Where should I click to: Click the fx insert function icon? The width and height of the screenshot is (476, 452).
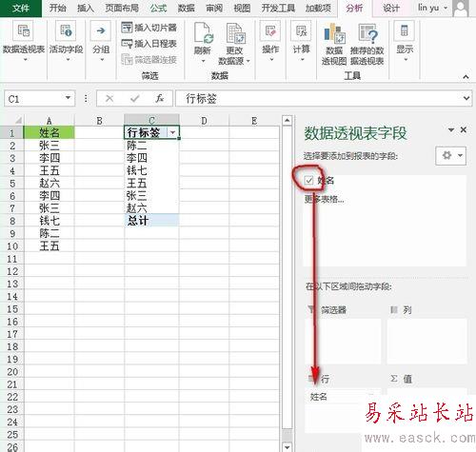pyautogui.click(x=159, y=99)
